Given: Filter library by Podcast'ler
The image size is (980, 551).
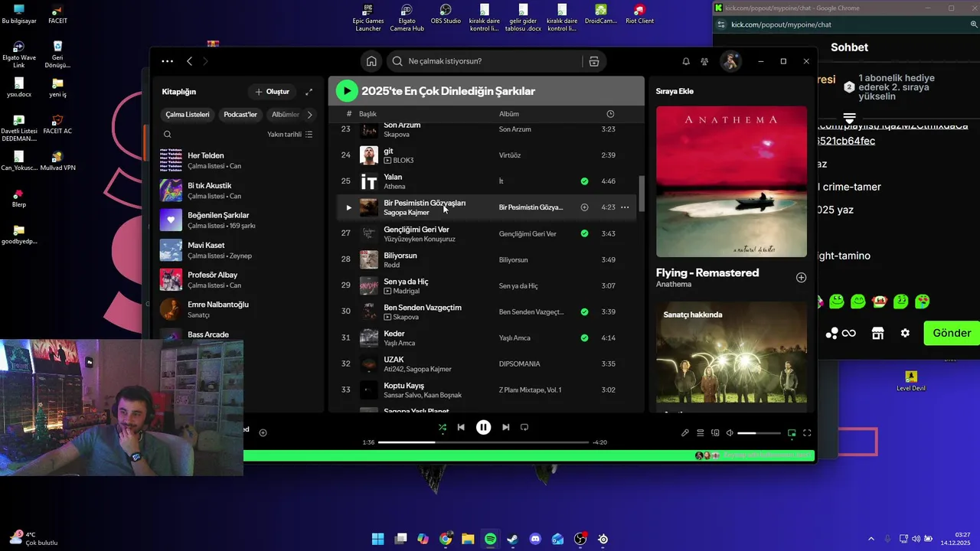Looking at the screenshot, I should (240, 115).
